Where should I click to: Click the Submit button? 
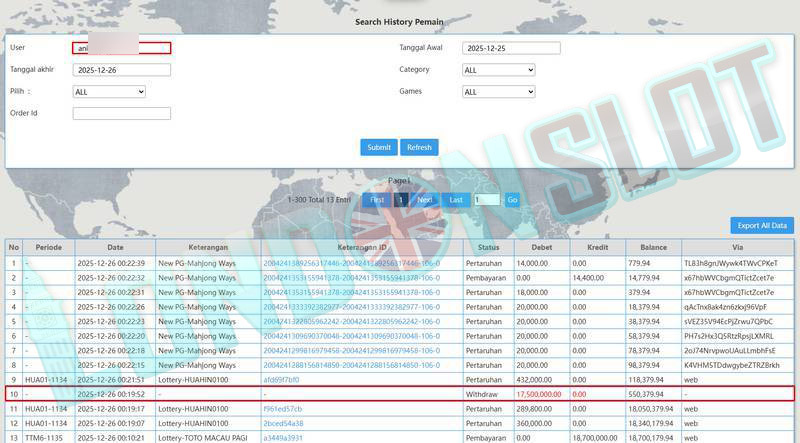[x=379, y=147]
